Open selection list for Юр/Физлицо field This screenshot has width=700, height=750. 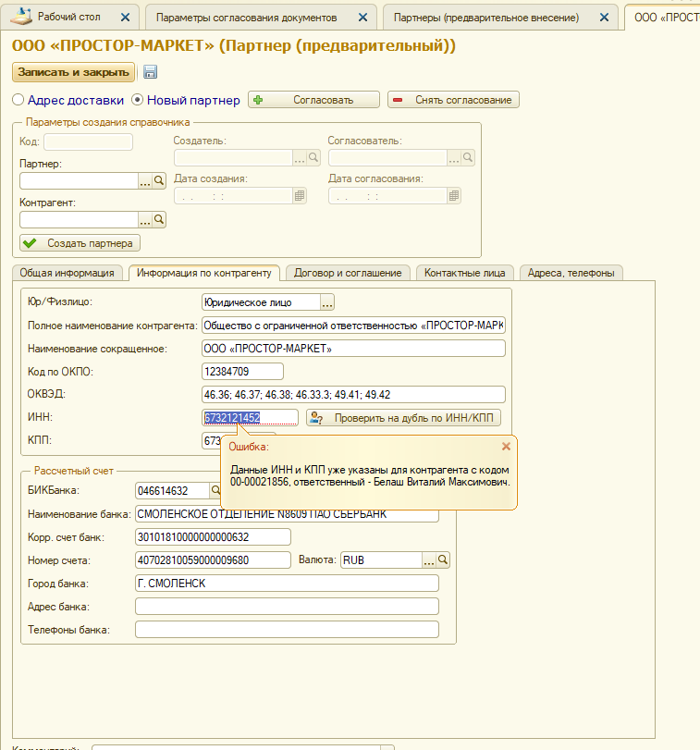327,301
